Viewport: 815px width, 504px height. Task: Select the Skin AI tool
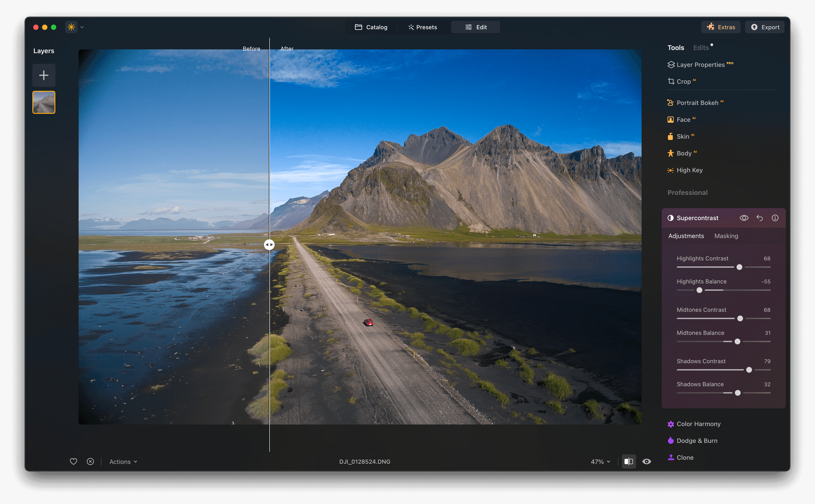click(x=684, y=136)
